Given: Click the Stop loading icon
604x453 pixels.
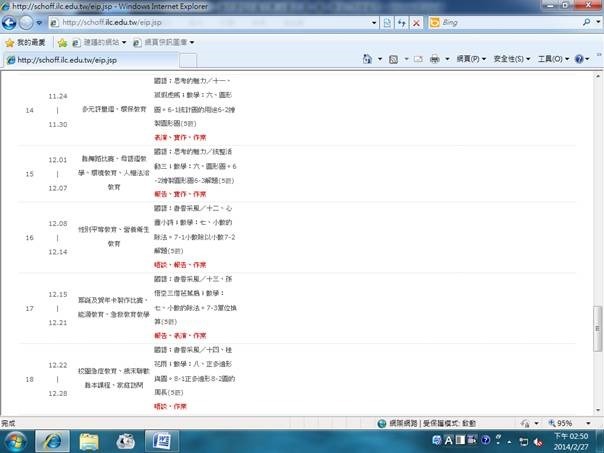Looking at the screenshot, I should (x=415, y=21).
